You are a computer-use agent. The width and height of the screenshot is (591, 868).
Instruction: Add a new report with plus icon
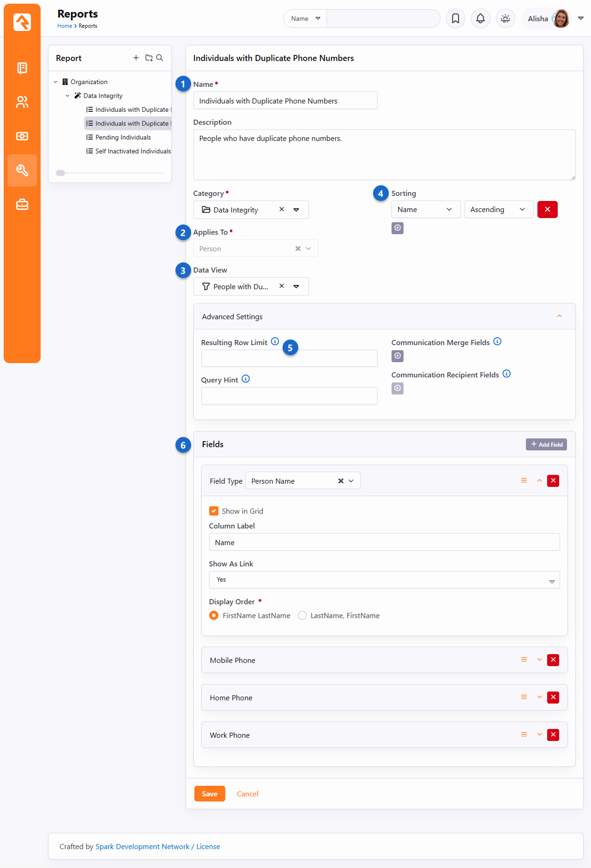136,58
